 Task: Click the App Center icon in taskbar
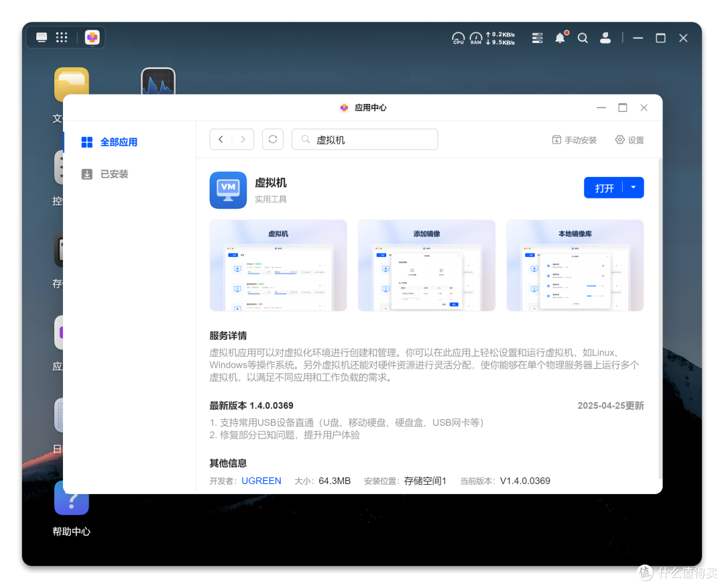coord(93,38)
